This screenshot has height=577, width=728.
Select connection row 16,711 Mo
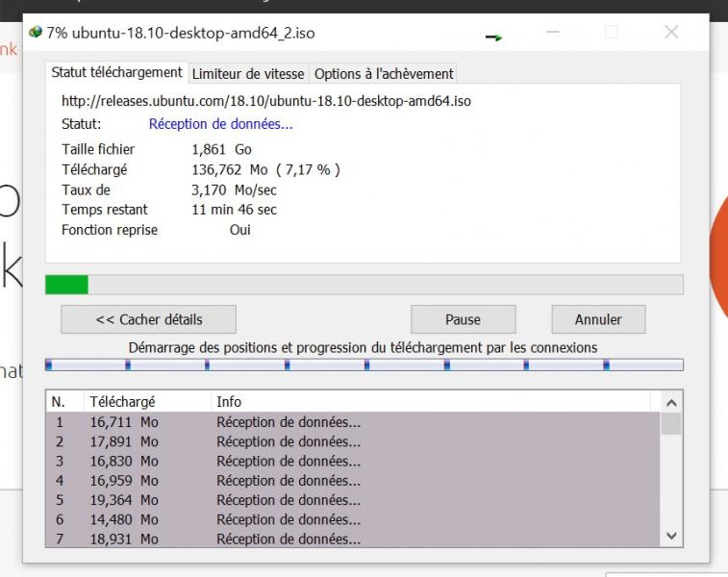click(x=353, y=422)
